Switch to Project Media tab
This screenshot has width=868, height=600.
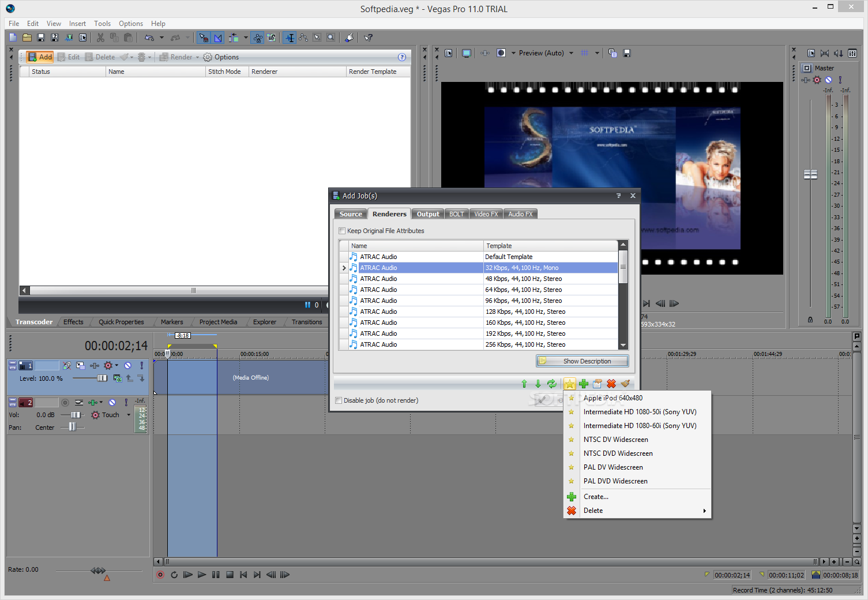[218, 322]
